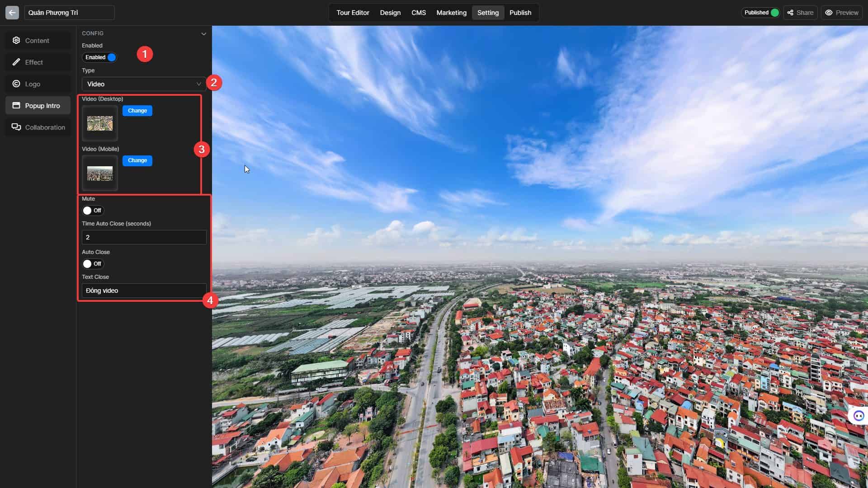Click the back arrow to exit editor
This screenshot has width=868, height=488.
12,12
